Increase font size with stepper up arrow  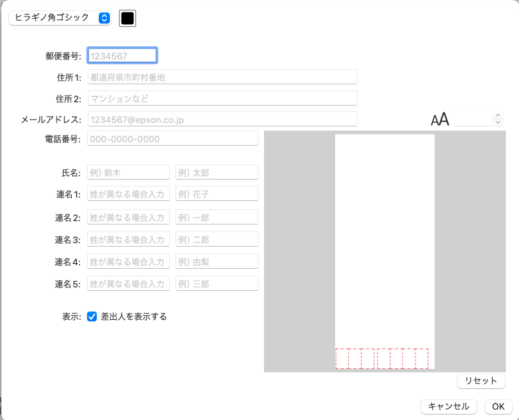point(498,115)
